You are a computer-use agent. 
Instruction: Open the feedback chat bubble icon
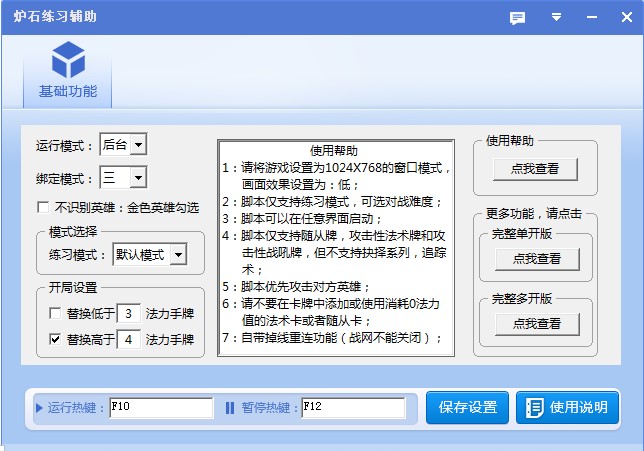(x=517, y=18)
